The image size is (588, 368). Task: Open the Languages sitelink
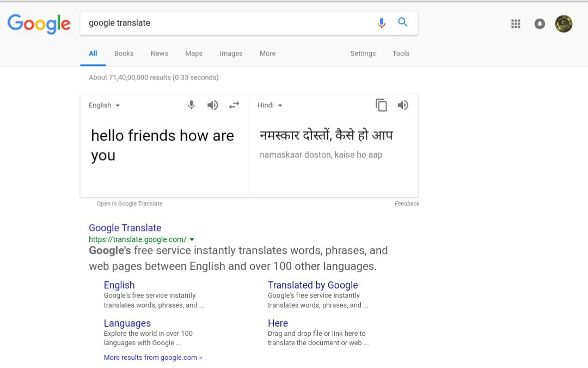point(127,323)
